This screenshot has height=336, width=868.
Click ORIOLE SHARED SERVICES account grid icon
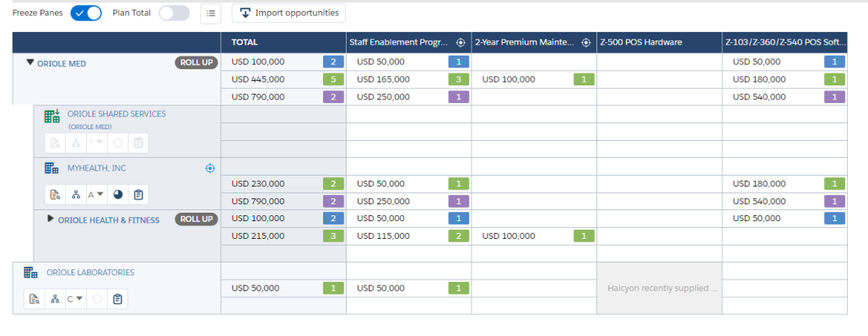pyautogui.click(x=52, y=116)
